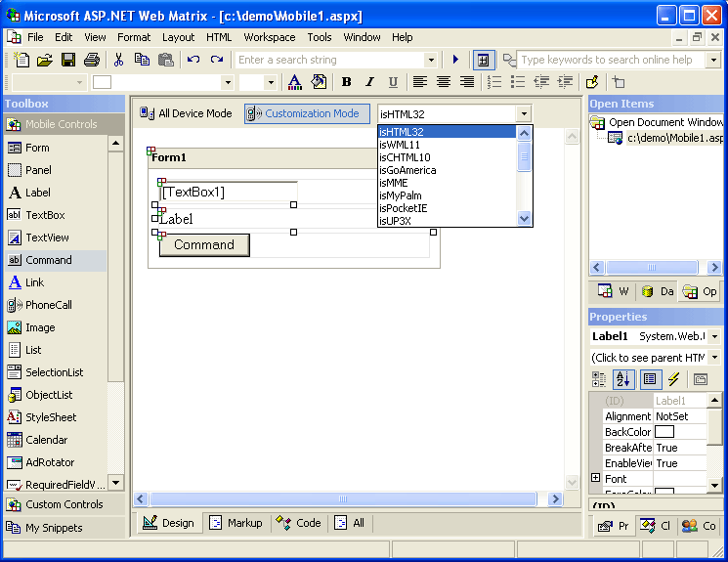Click the foreground color A icon
The height and width of the screenshot is (562, 728).
(295, 82)
